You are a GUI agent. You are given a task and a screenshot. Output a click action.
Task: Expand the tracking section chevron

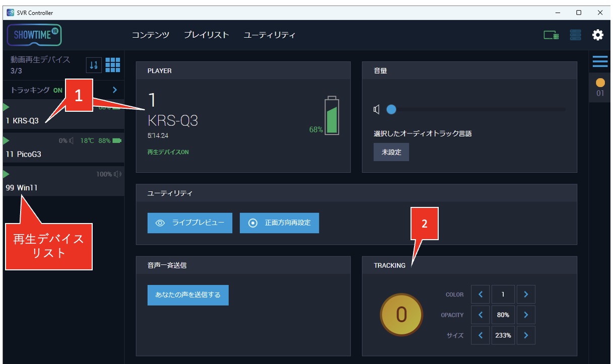pyautogui.click(x=115, y=90)
